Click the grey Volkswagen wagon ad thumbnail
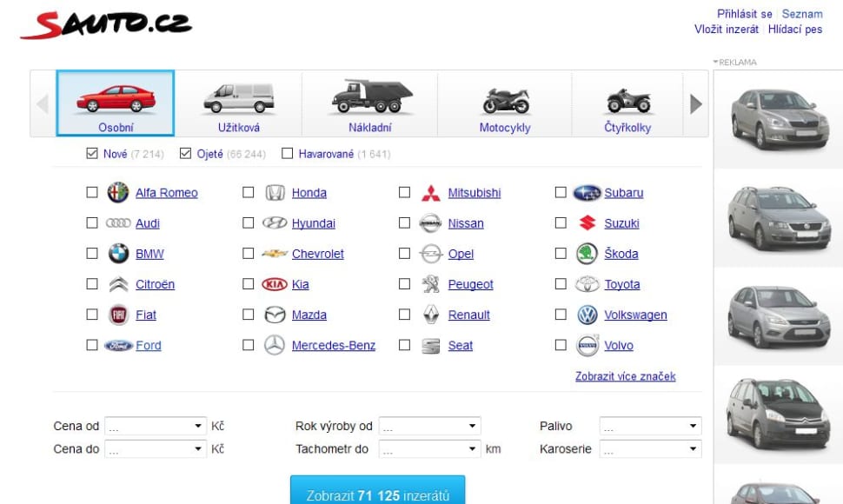 coord(779,218)
